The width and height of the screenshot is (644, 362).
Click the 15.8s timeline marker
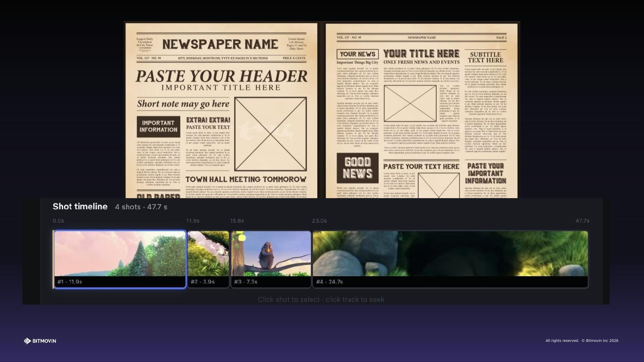(237, 221)
